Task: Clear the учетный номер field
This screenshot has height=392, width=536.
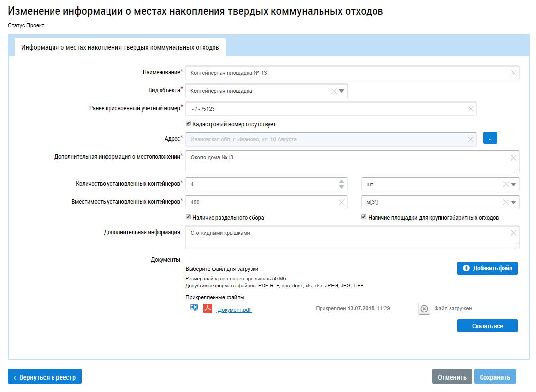Action: coord(470,109)
